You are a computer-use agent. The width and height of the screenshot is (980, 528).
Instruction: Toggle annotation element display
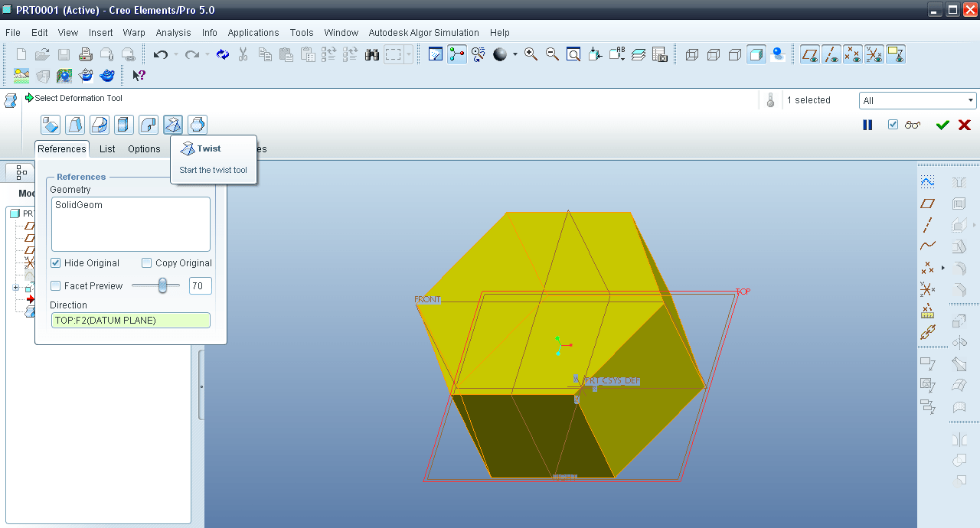click(x=896, y=54)
